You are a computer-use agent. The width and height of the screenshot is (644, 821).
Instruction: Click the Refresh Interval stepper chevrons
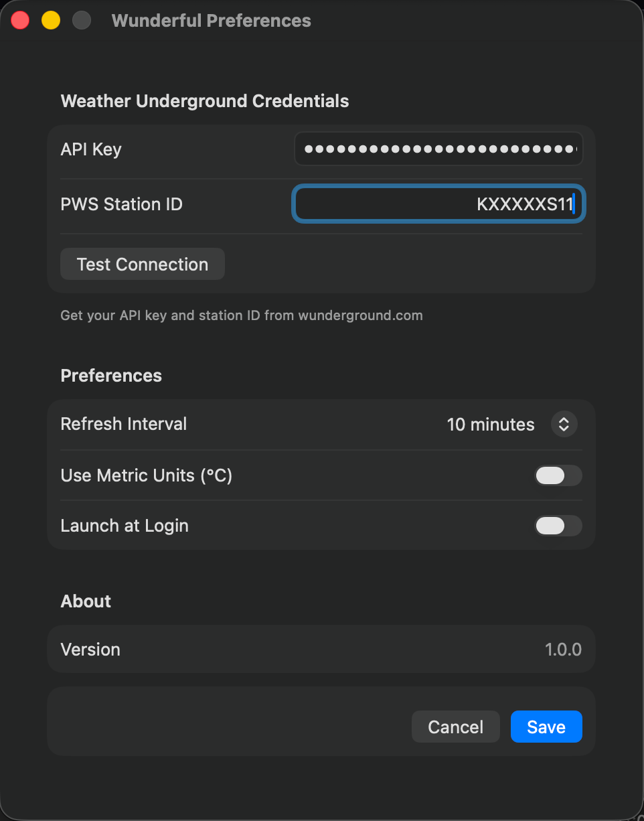(x=564, y=424)
